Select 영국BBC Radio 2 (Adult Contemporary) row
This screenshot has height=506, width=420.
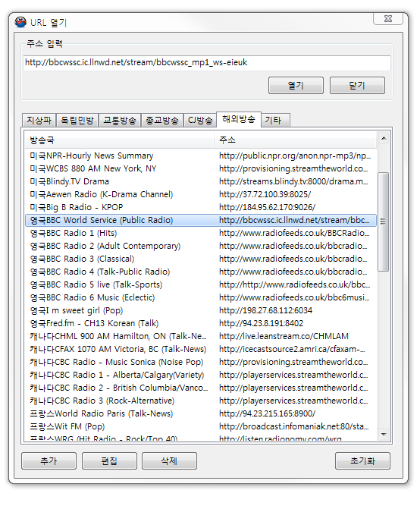pyautogui.click(x=201, y=247)
